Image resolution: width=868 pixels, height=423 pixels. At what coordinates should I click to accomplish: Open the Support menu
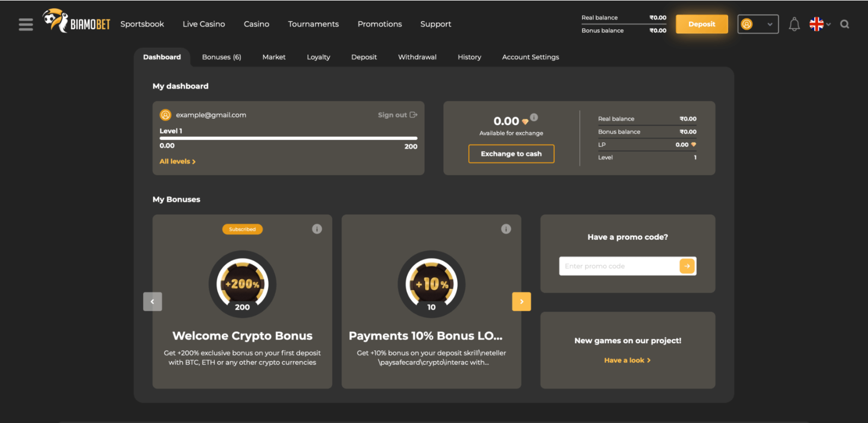436,24
